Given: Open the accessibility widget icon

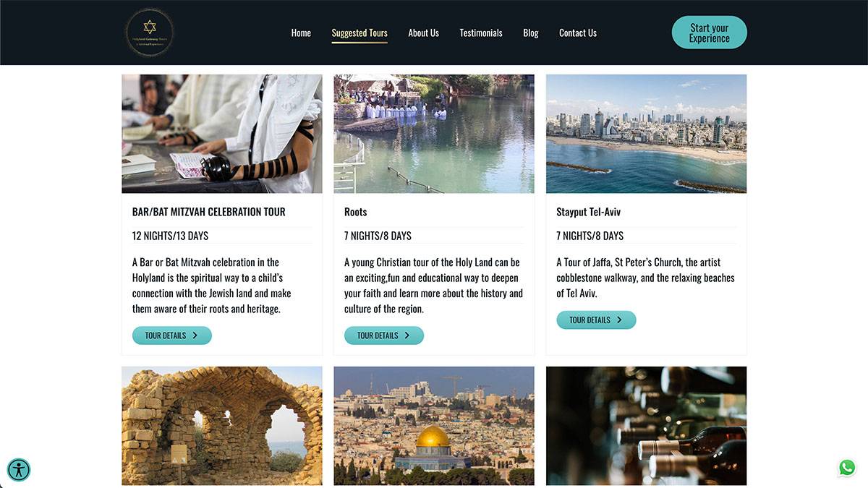Looking at the screenshot, I should pyautogui.click(x=19, y=470).
